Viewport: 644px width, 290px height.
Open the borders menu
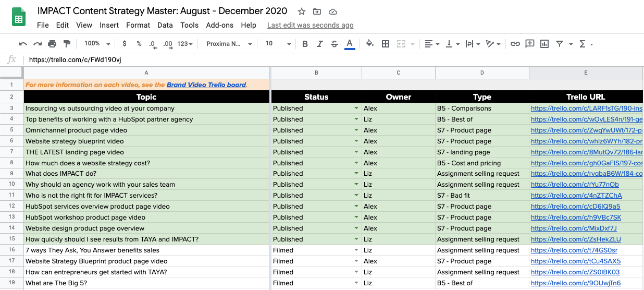pos(386,44)
